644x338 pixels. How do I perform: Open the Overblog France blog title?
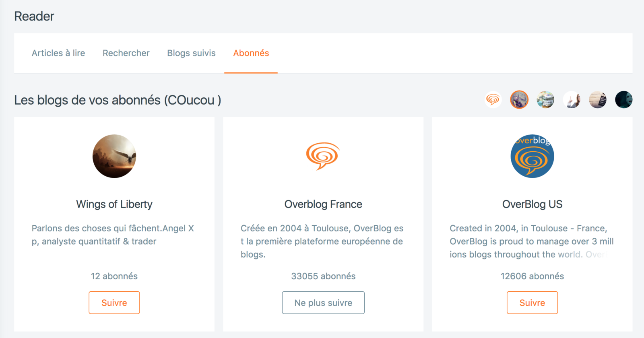point(323,204)
